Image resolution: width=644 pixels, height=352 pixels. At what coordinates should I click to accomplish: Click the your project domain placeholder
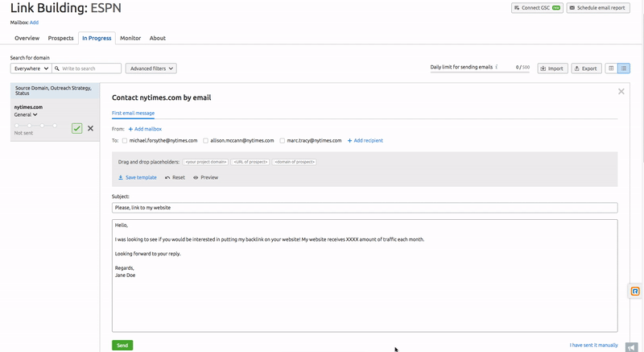pos(206,162)
